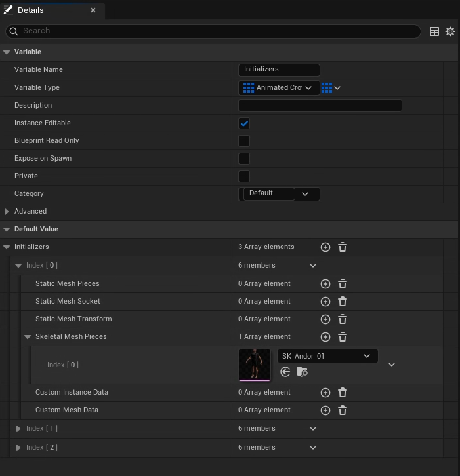
Task: Use selected asset from Content Browser arrow
Action: 285,372
